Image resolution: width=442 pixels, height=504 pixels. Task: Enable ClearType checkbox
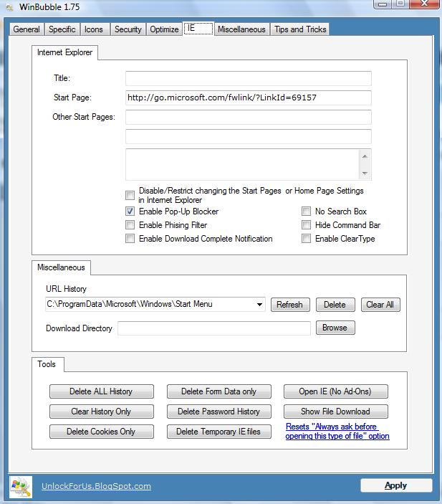306,239
